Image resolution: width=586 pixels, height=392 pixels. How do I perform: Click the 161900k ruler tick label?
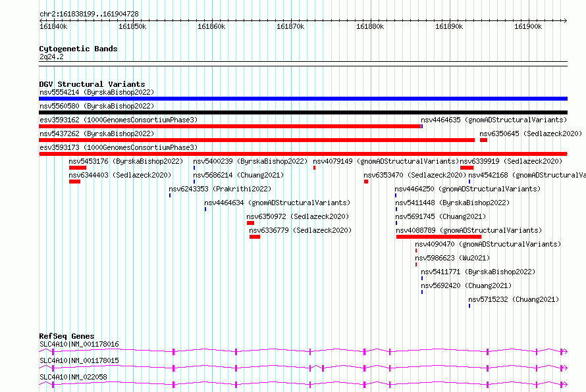coord(528,26)
